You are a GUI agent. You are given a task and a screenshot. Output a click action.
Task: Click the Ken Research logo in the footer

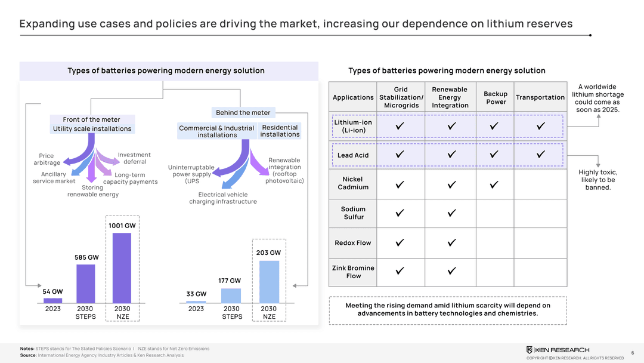[x=557, y=349]
